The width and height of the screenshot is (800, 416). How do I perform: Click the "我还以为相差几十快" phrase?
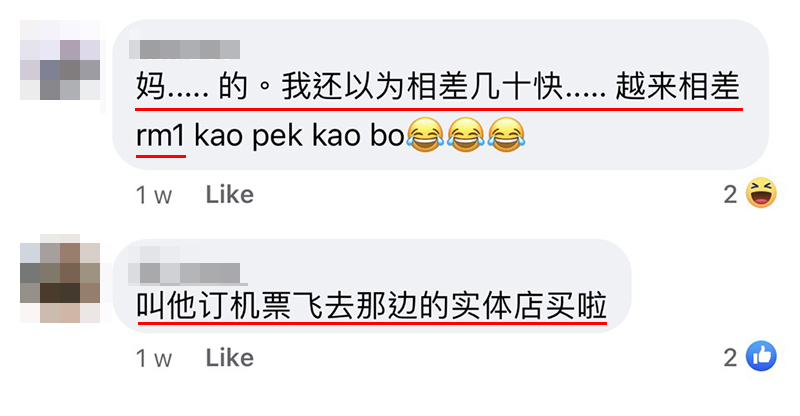422,86
